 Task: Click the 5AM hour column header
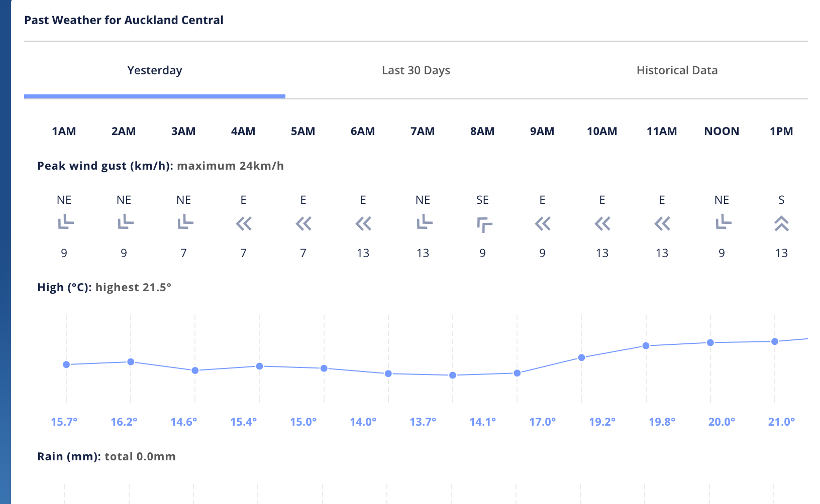pyautogui.click(x=303, y=132)
